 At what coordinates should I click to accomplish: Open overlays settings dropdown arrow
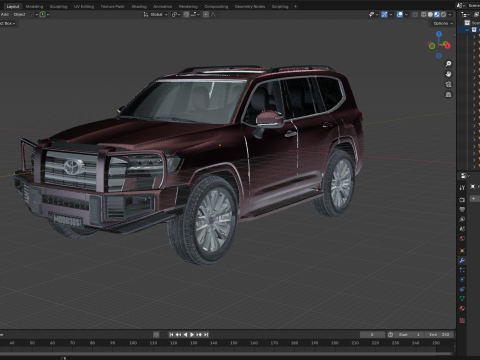coord(406,14)
